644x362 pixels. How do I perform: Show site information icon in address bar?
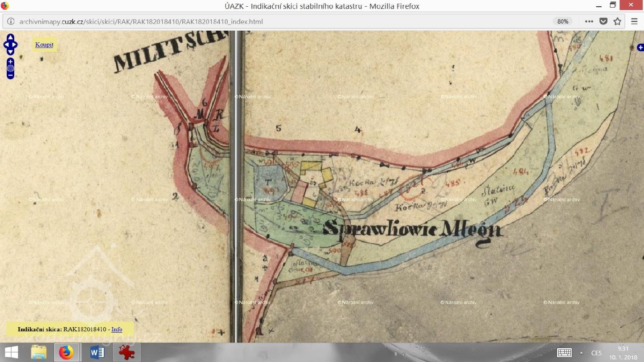(x=11, y=21)
